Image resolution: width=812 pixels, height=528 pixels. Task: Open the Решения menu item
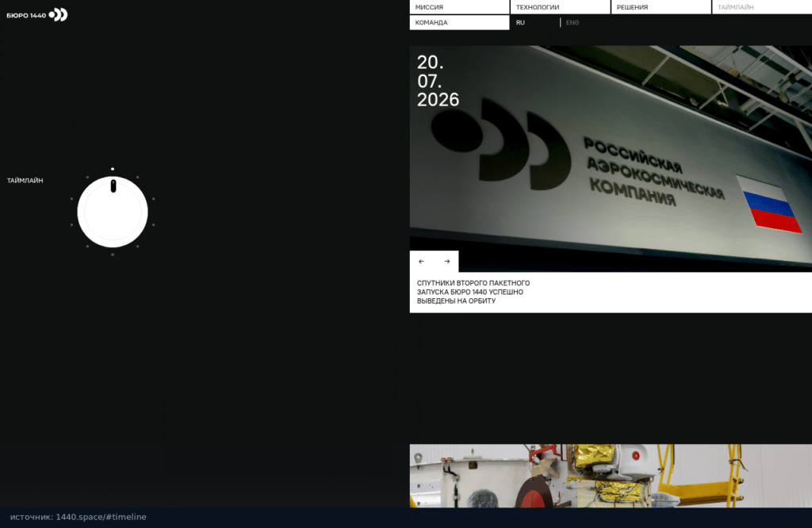pyautogui.click(x=661, y=7)
